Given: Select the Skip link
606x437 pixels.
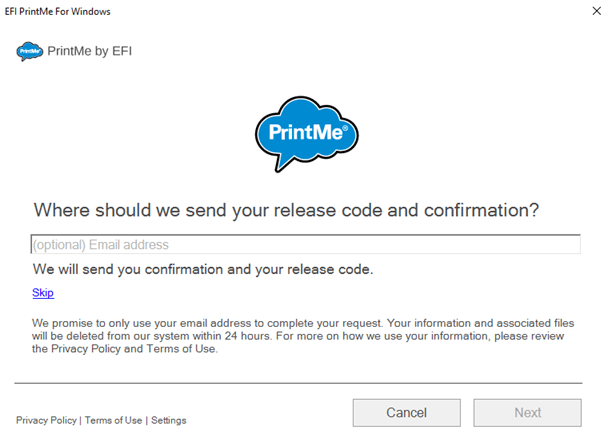Looking at the screenshot, I should pyautogui.click(x=43, y=292).
